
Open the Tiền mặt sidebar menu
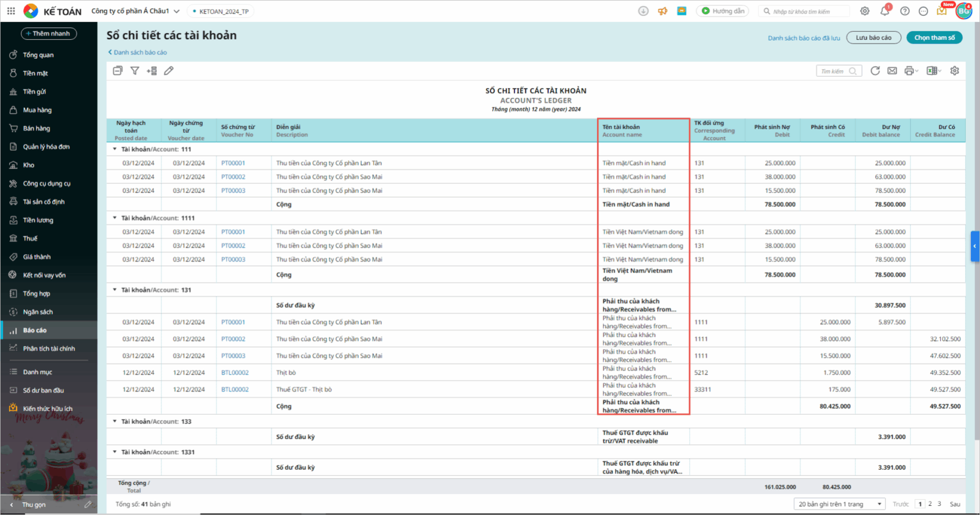pyautogui.click(x=36, y=73)
